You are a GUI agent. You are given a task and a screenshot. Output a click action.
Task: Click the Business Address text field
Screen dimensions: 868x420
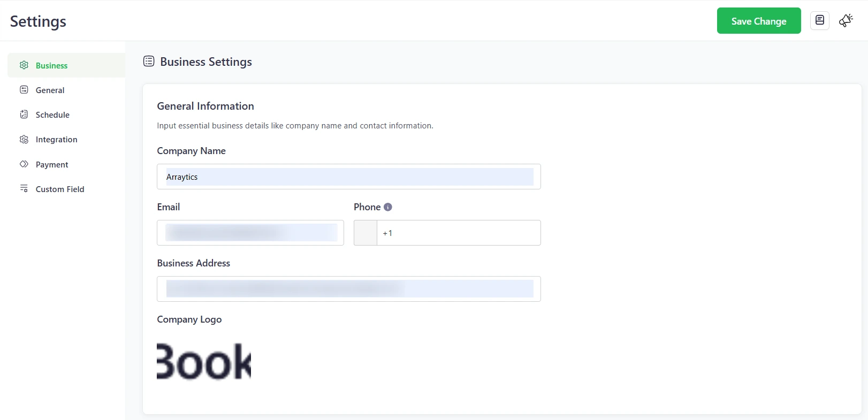348,289
